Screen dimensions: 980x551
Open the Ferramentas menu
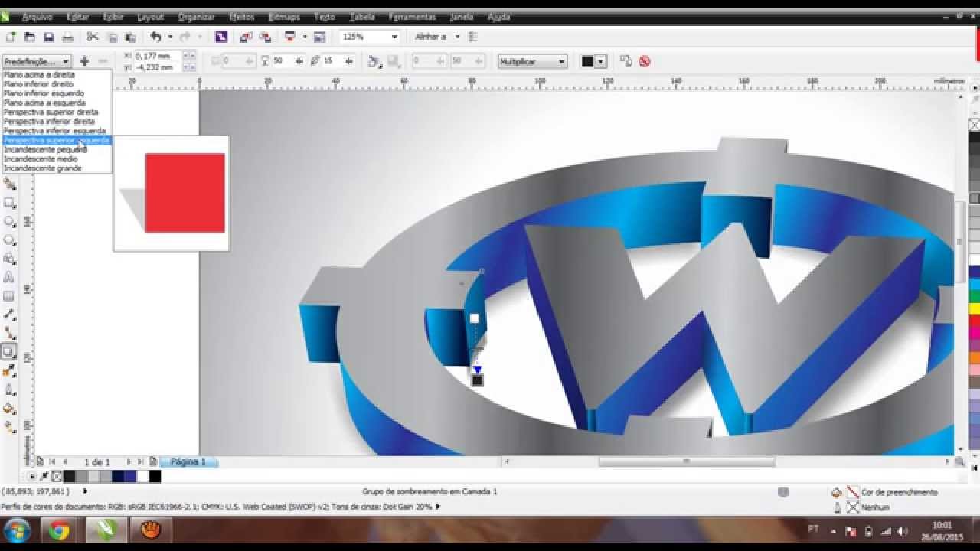[x=412, y=17]
